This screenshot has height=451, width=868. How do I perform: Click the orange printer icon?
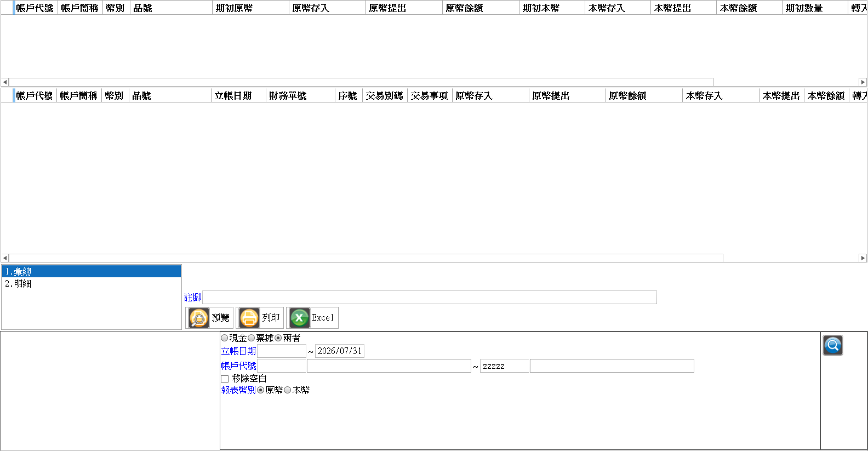[249, 318]
